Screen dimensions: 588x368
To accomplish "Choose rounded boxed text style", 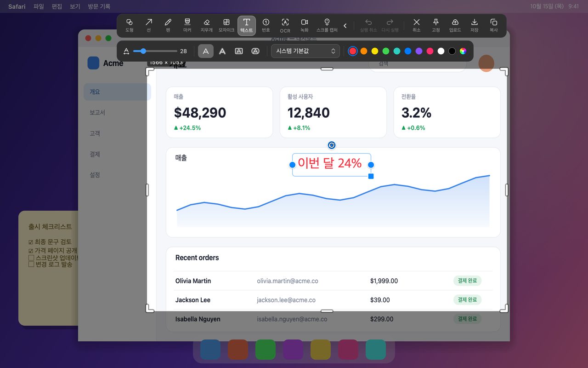I will [x=255, y=51].
